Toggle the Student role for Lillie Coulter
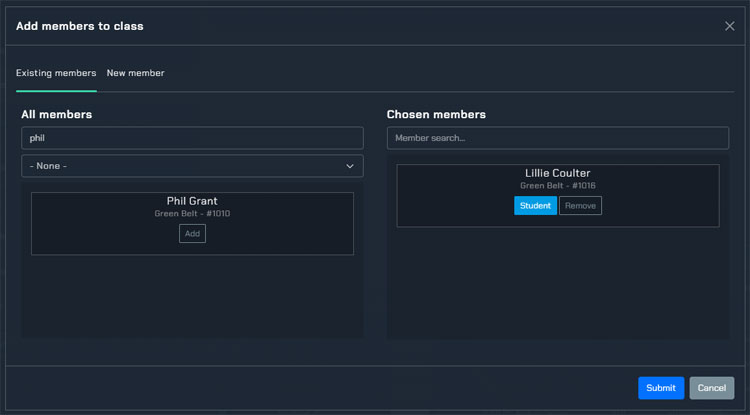The image size is (750, 415). click(535, 206)
